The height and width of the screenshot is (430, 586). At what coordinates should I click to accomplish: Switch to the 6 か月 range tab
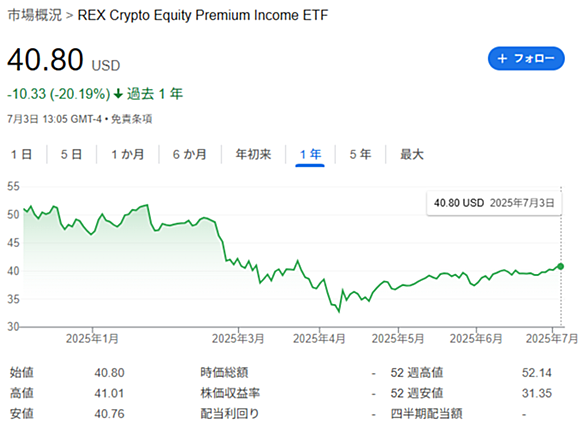pyautogui.click(x=189, y=154)
